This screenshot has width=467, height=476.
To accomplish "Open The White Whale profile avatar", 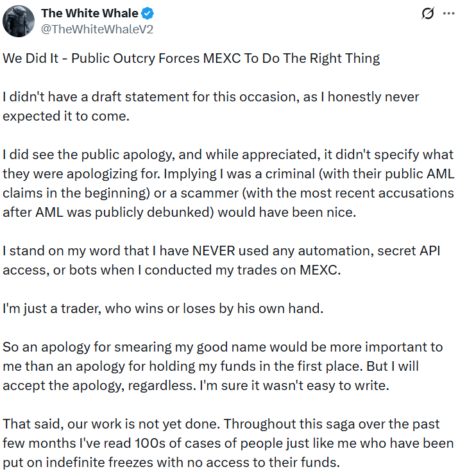I will pos(19,21).
